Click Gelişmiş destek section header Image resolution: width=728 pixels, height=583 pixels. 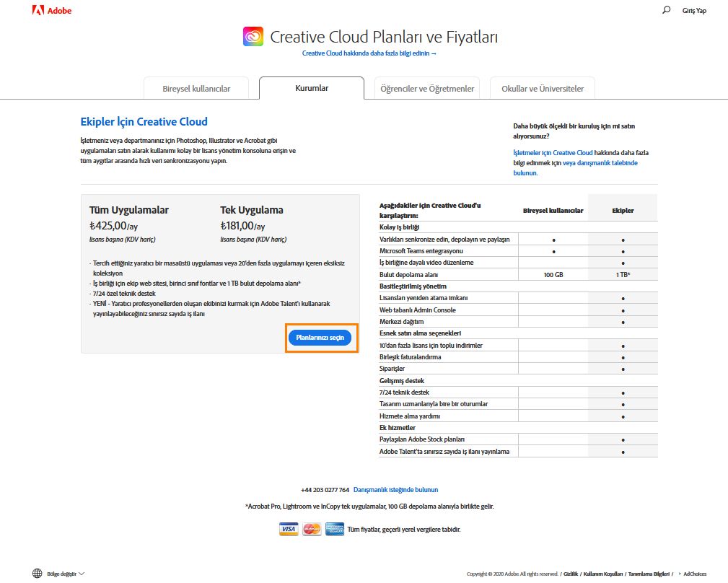click(402, 381)
